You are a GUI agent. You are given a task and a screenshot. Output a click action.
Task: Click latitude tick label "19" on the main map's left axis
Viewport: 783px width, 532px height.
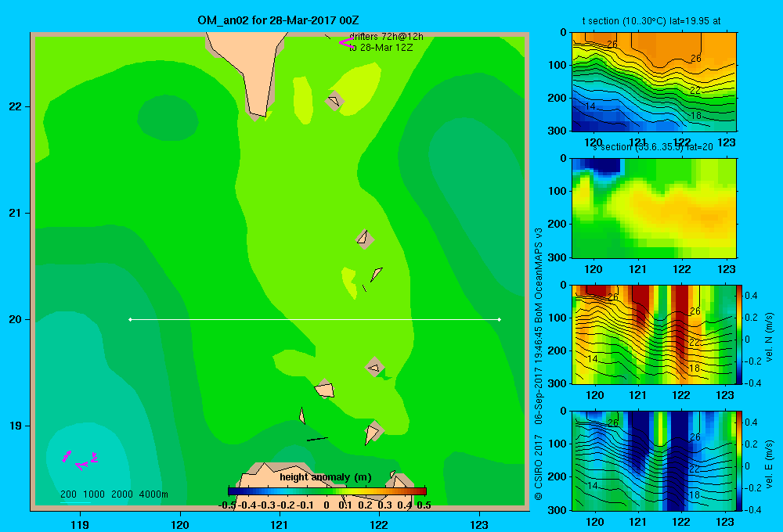15,426
